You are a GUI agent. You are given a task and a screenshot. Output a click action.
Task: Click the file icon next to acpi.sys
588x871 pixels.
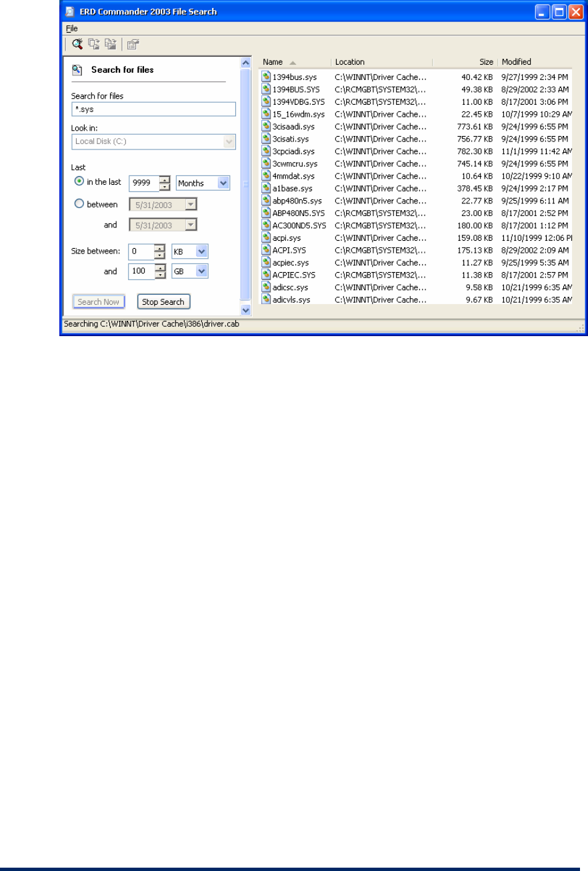click(x=266, y=238)
